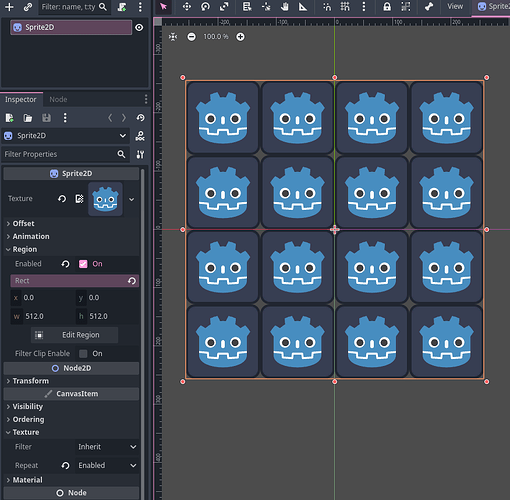Switch to the Node tab
The image size is (510, 500).
(58, 99)
